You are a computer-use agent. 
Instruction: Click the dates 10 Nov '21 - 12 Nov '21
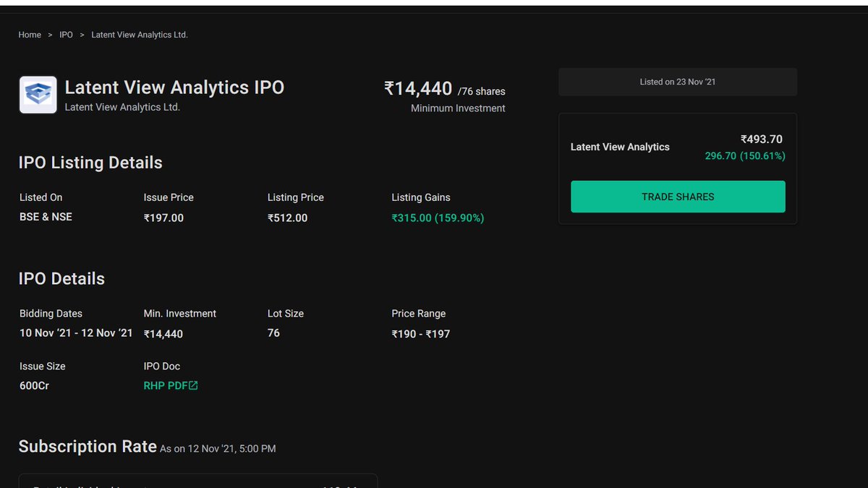[x=76, y=333]
